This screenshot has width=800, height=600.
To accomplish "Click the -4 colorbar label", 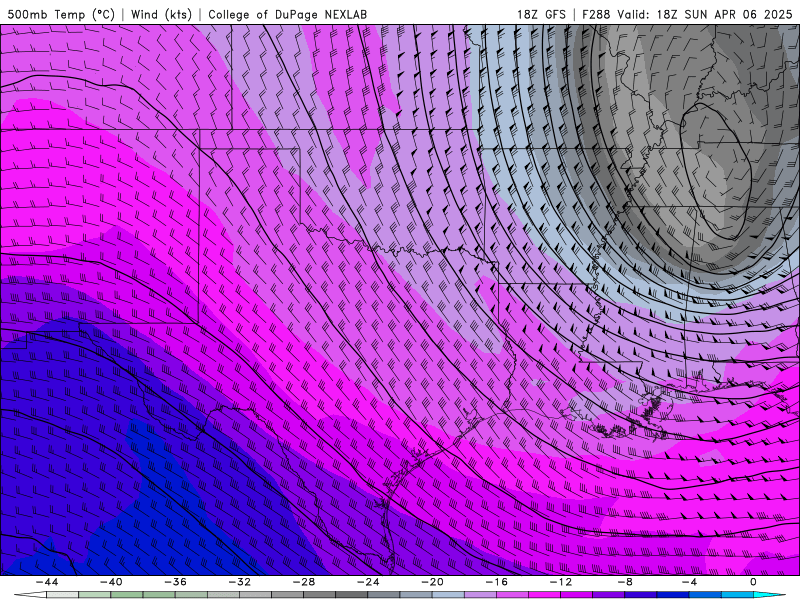I will (690, 582).
